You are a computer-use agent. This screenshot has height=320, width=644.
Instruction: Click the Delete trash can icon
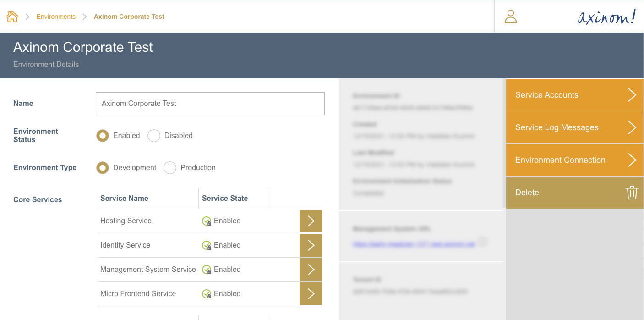[x=632, y=193]
